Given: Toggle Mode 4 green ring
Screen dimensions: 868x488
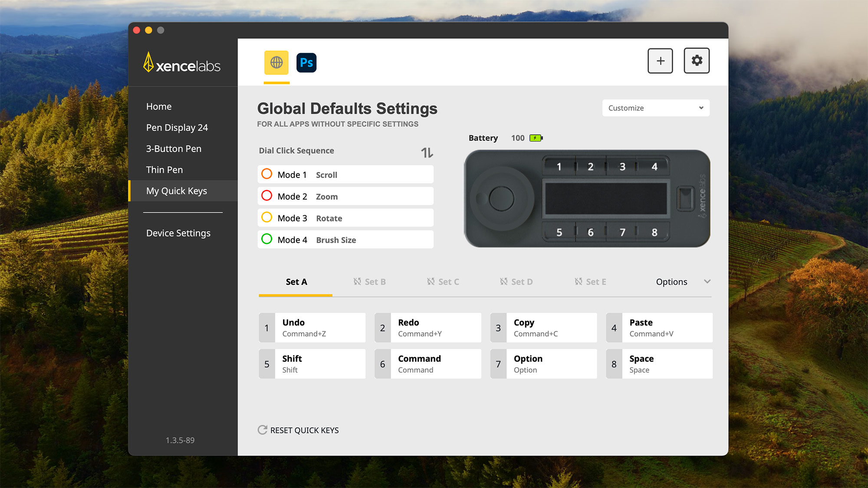Looking at the screenshot, I should point(267,239).
